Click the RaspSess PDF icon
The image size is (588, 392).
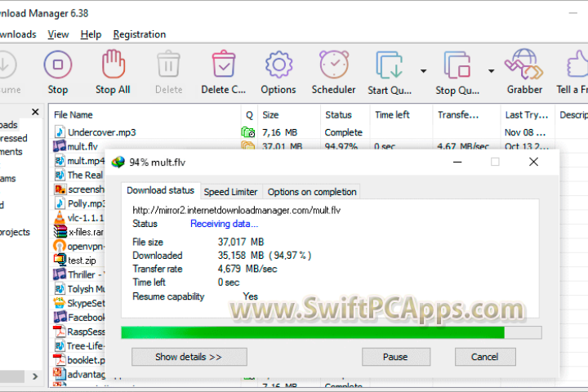(x=60, y=332)
